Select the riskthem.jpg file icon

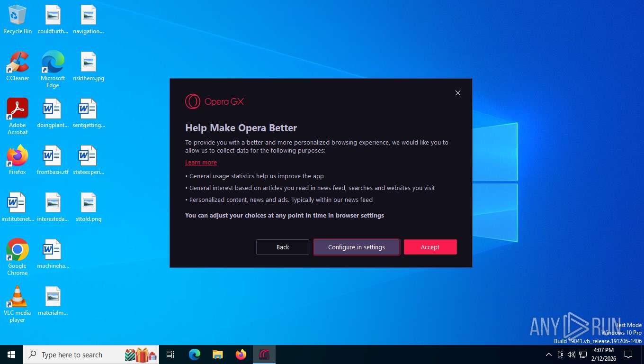pos(89,66)
